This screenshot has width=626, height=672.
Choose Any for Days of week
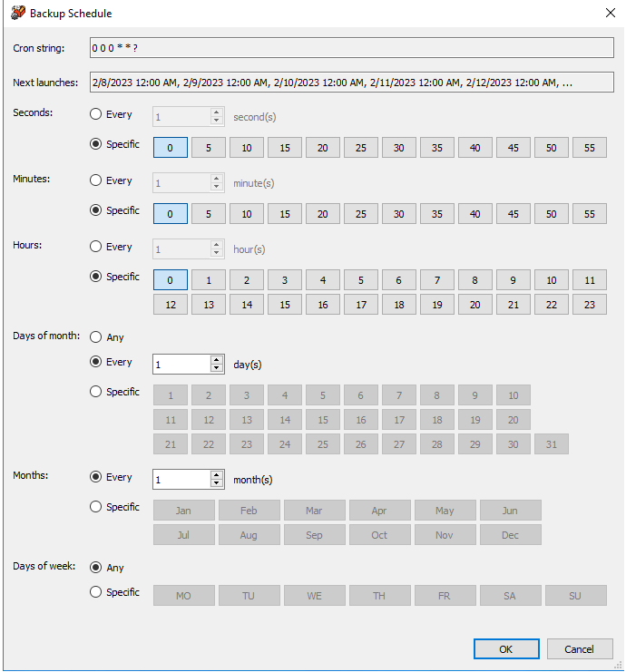click(95, 568)
